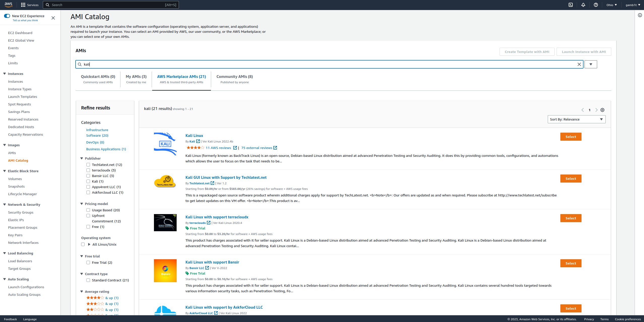Open the Services grid menu icon
The image size is (644, 322).
coord(23,5)
